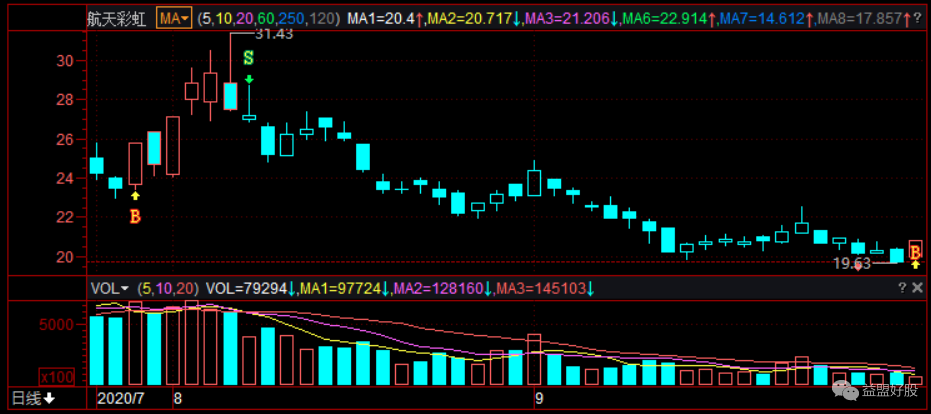The width and height of the screenshot is (931, 414).
Task: Click the green S sell signal marker
Action: coord(248,58)
